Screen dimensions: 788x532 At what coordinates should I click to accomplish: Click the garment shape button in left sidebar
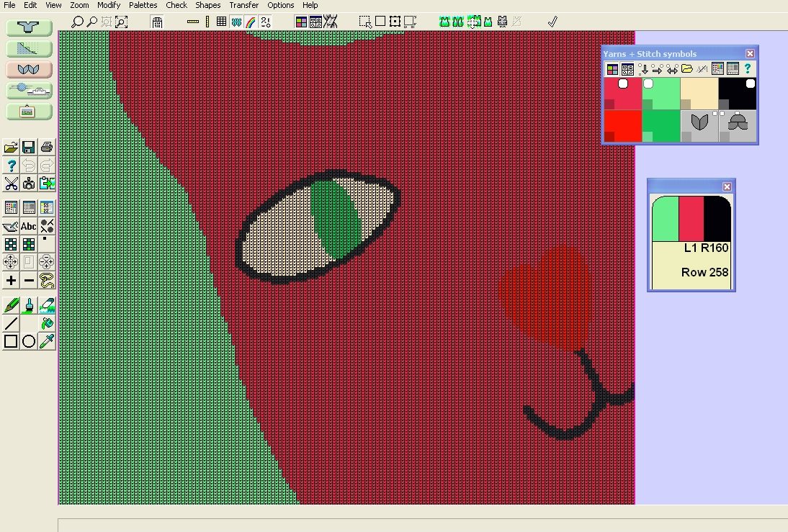point(29,27)
